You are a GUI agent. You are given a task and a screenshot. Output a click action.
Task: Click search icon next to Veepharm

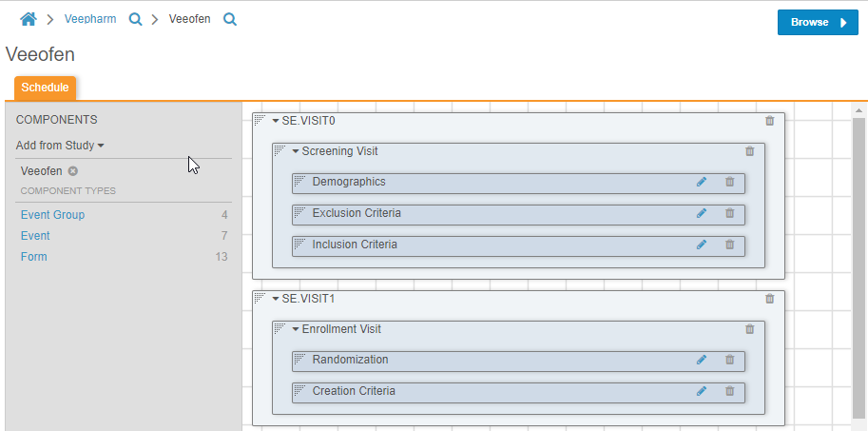pos(135,19)
